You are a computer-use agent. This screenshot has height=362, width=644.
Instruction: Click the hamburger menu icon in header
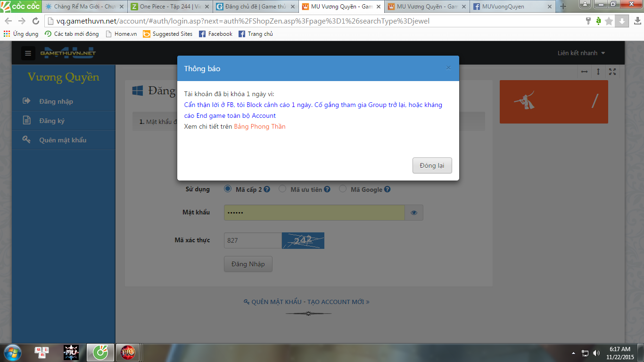tap(28, 53)
